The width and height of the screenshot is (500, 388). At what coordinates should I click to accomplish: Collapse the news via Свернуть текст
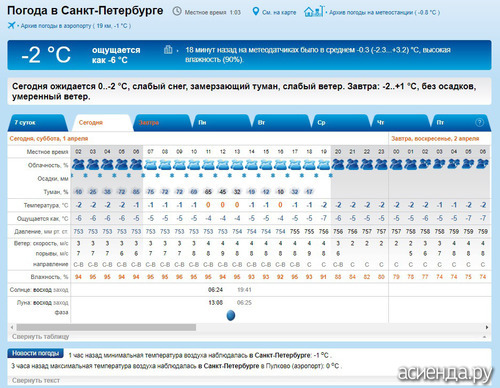pyautogui.click(x=36, y=380)
